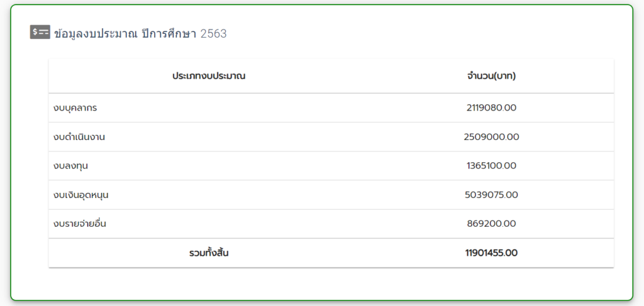644x306 pixels.
Task: Select the งบเงินอุดหนุน row label
Action: click(x=80, y=195)
